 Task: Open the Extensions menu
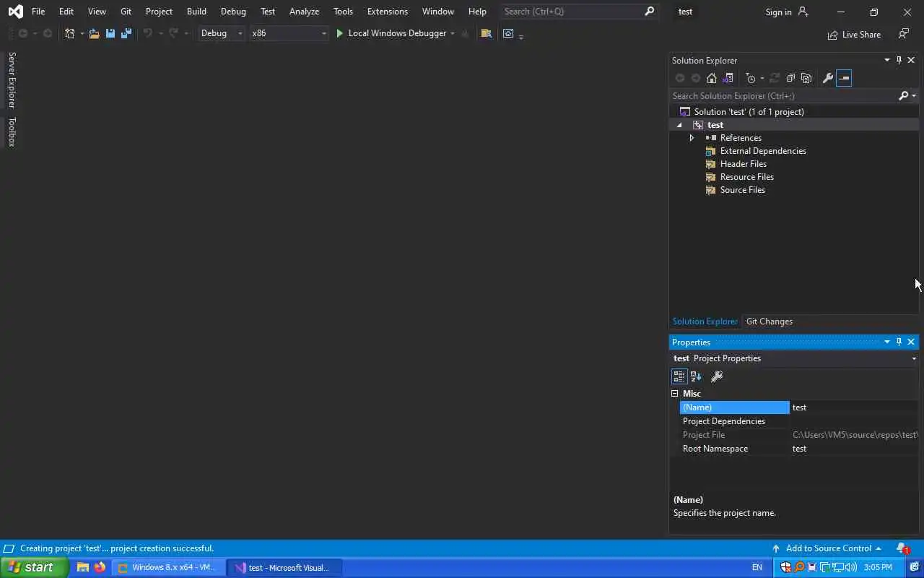pos(388,12)
